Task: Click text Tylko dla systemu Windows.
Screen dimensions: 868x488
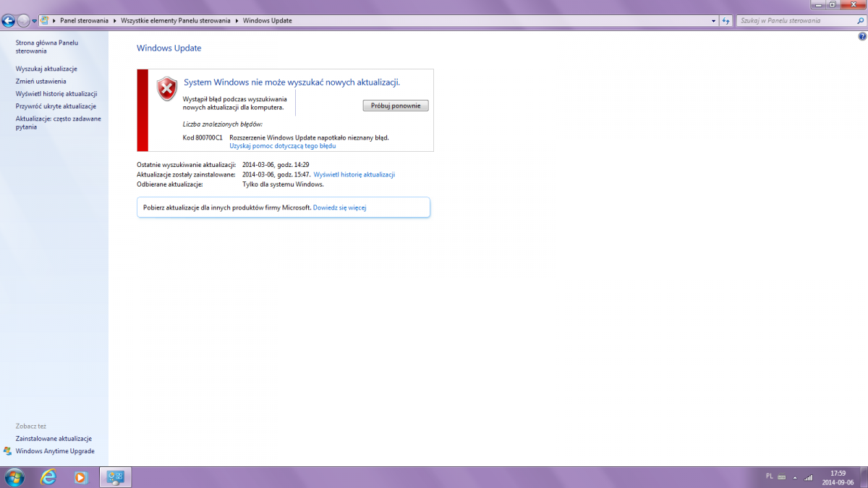Action: [x=283, y=184]
